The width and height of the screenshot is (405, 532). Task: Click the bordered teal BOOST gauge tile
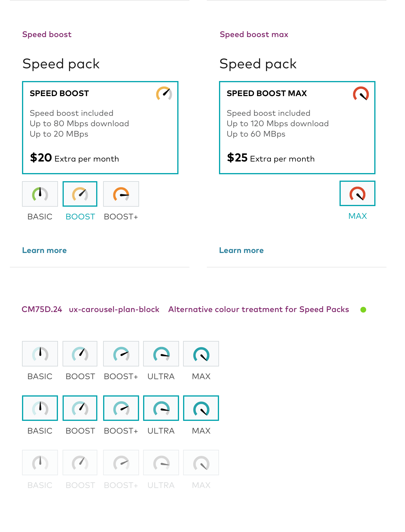(80, 408)
